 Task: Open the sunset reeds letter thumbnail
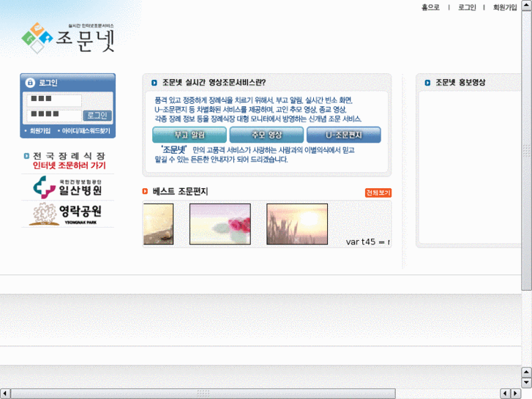coord(297,224)
